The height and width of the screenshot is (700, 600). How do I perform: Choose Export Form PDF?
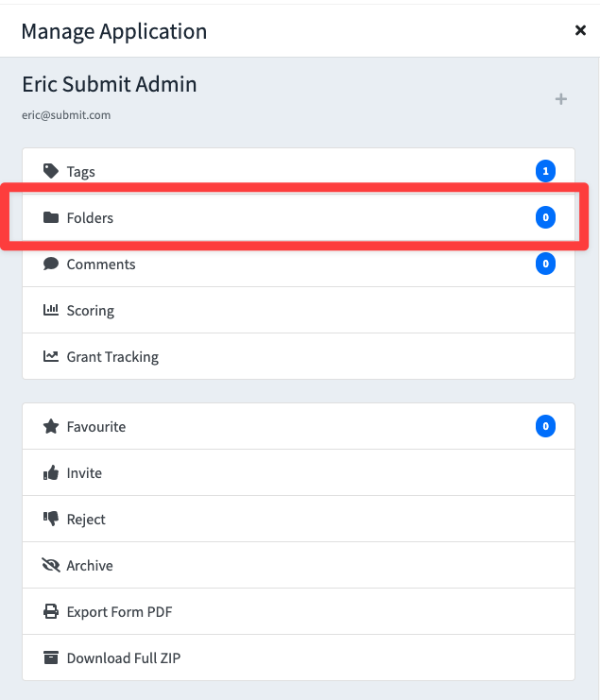click(299, 611)
